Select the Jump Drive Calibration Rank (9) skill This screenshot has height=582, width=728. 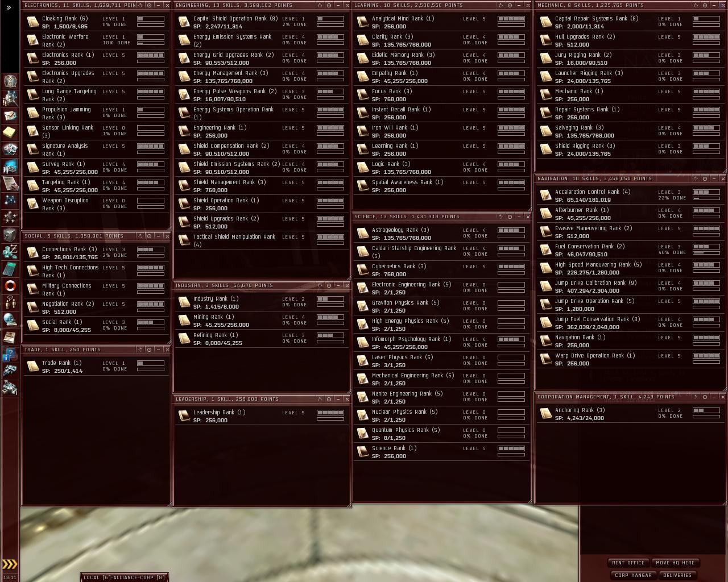630,286
